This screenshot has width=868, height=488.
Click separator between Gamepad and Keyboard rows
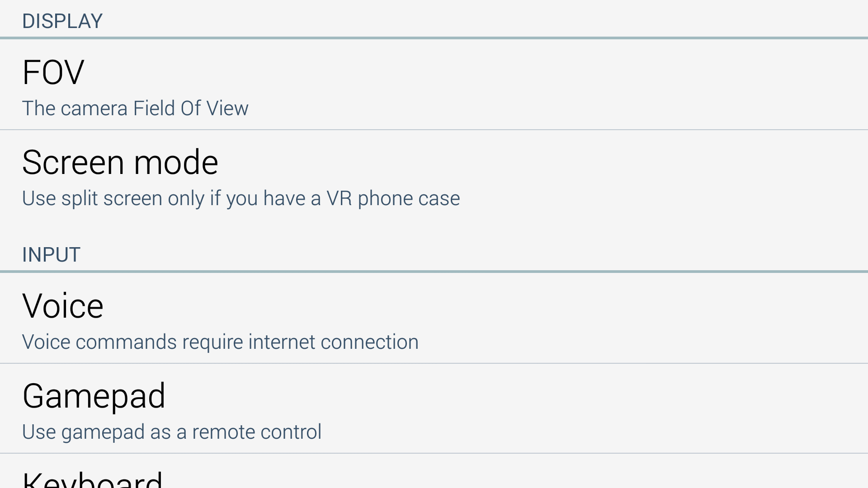tap(434, 453)
